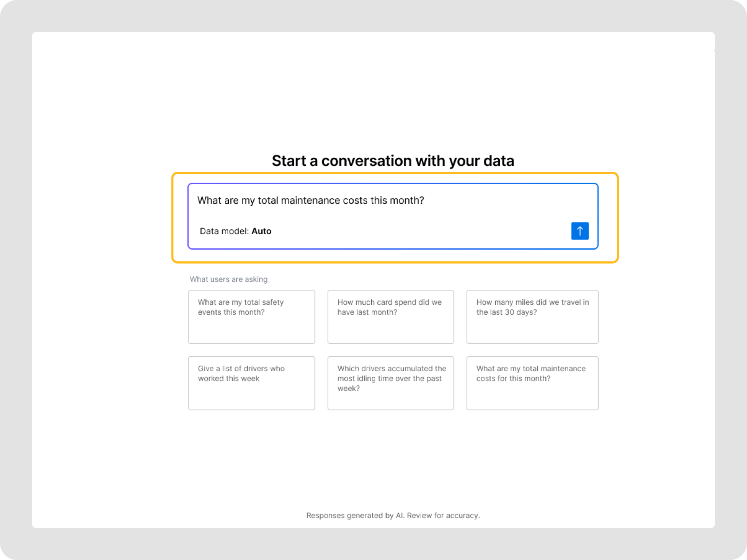Click the typed maintenance costs question text

pyautogui.click(x=310, y=201)
